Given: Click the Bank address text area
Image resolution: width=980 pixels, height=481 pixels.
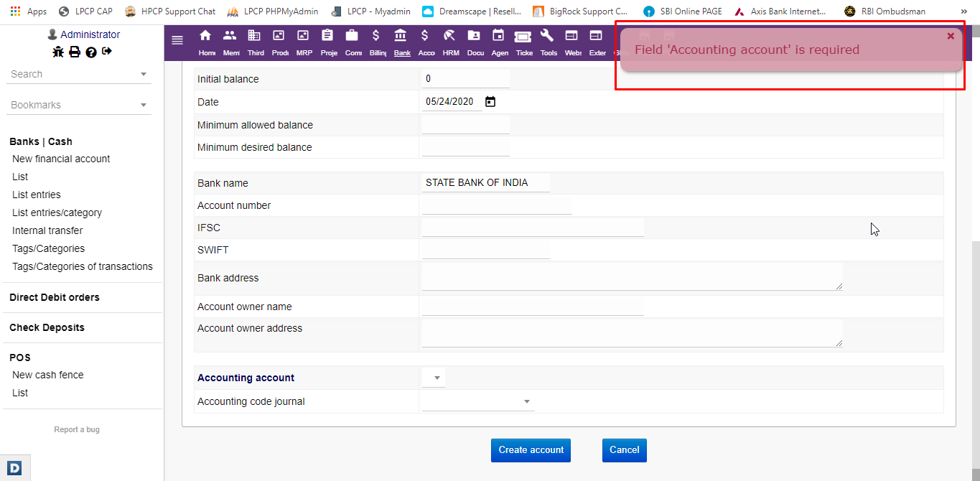Looking at the screenshot, I should [633, 276].
